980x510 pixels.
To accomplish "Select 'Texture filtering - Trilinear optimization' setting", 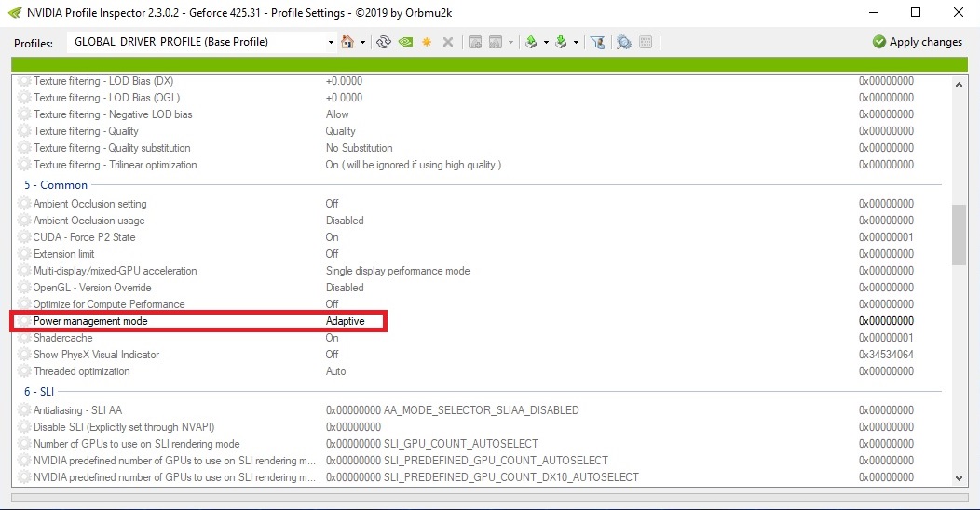I will (x=115, y=165).
